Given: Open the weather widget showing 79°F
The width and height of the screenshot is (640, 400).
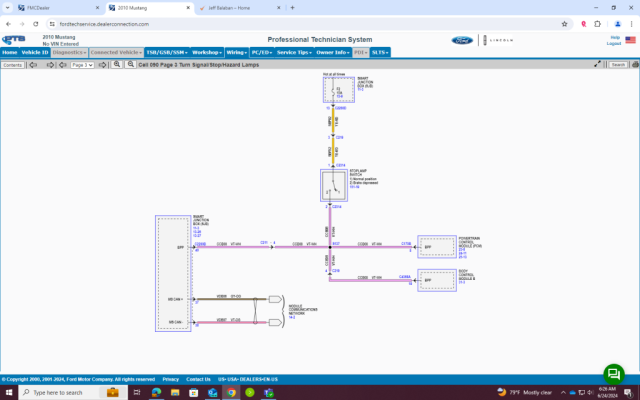Looking at the screenshot, I should pos(524,393).
